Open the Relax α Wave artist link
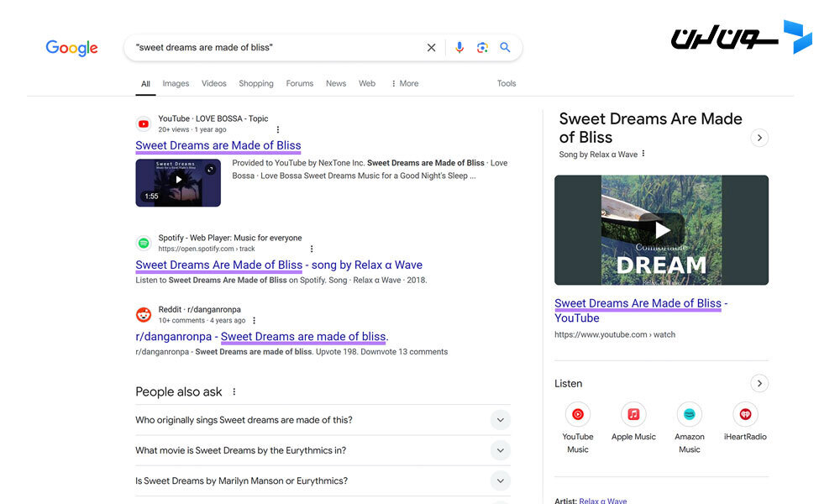This screenshot has height=504, width=840. (602, 501)
